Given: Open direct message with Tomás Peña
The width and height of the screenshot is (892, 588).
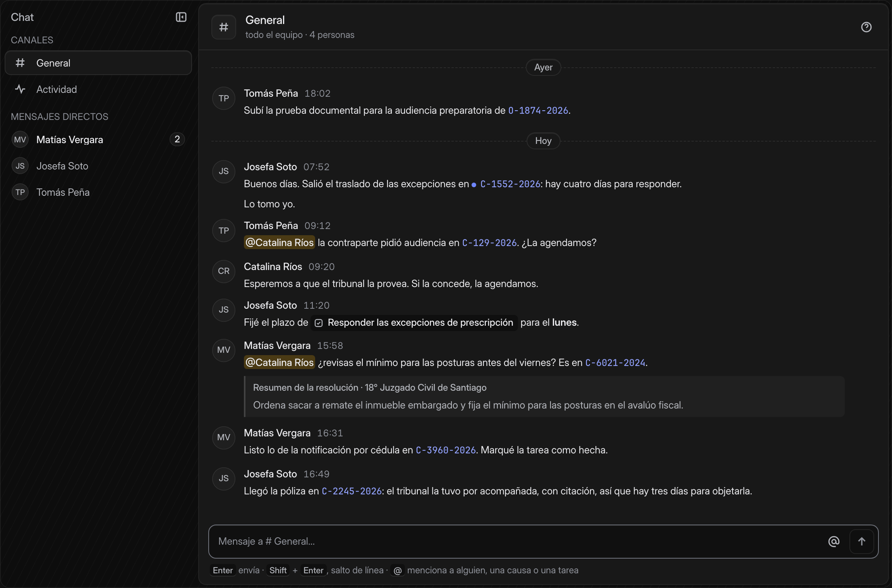Looking at the screenshot, I should (98, 192).
